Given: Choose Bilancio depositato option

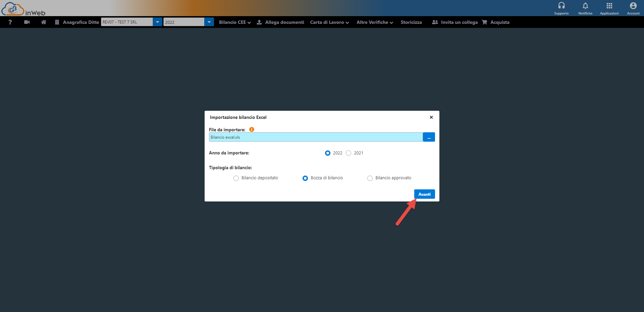Looking at the screenshot, I should click(236, 178).
